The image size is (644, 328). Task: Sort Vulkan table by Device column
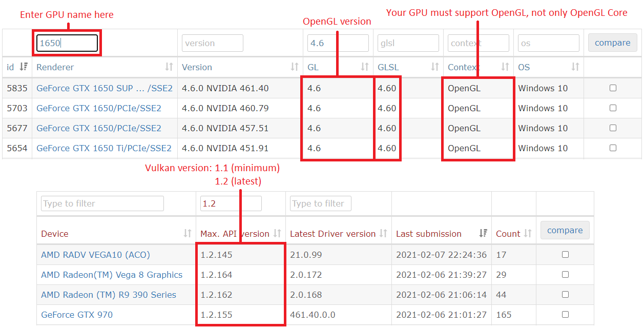[x=188, y=234]
